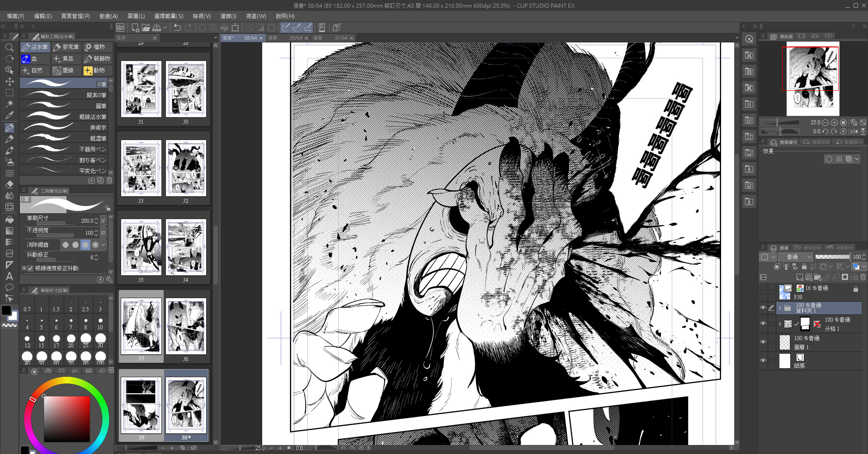Open page 33 thumbnail in page manager

coord(141,168)
